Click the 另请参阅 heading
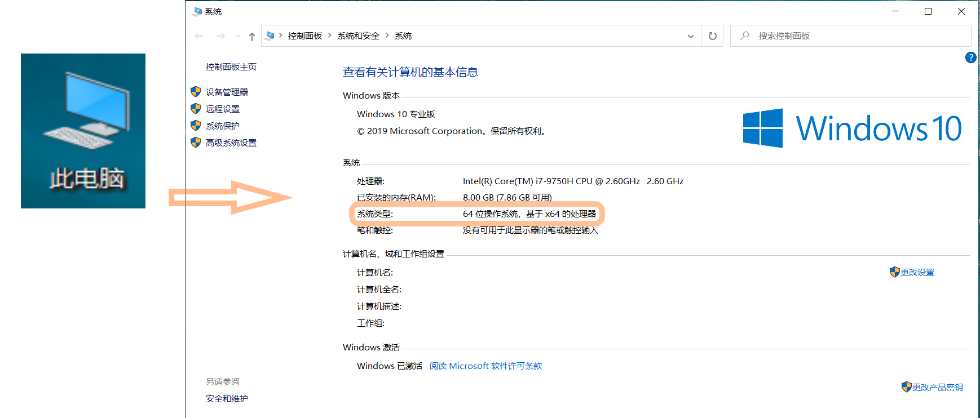This screenshot has width=980, height=418. click(223, 381)
